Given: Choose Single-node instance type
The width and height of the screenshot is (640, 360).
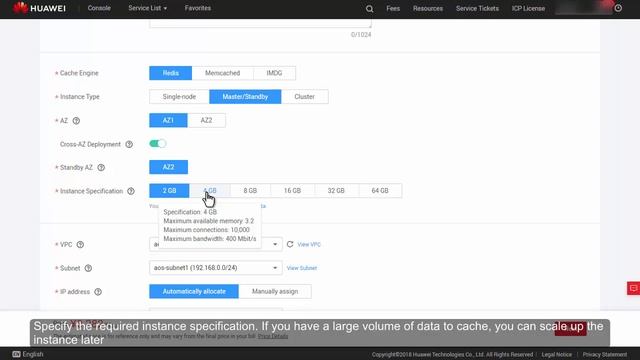Looking at the screenshot, I should [x=179, y=97].
